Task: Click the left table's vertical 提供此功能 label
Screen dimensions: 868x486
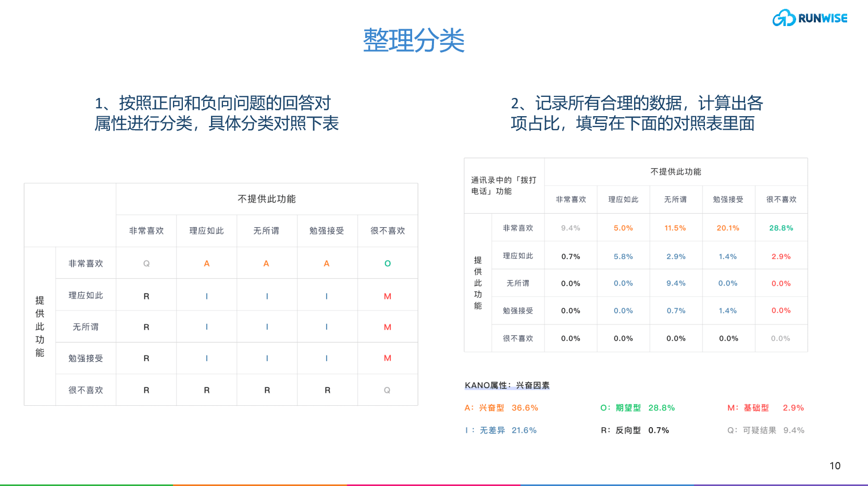Action: click(40, 326)
